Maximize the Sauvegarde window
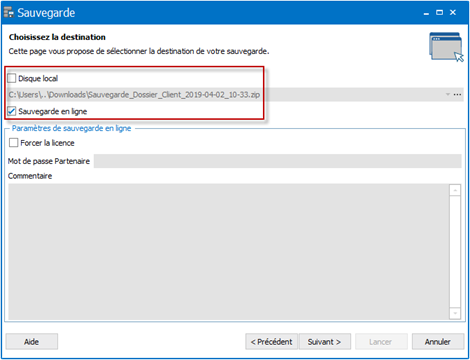The height and width of the screenshot is (360, 470). [440, 13]
